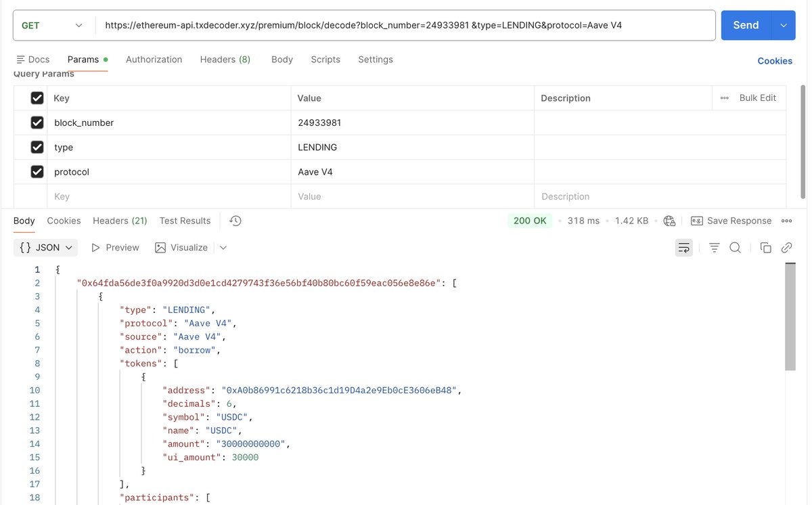Toggle the select-all params checkbox
Image resolution: width=812 pixels, height=505 pixels.
pos(37,98)
